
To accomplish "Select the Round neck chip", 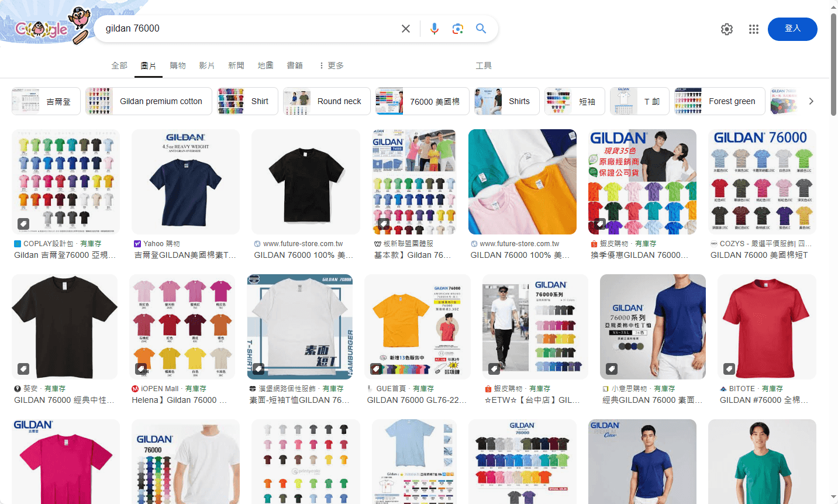I will [x=327, y=101].
